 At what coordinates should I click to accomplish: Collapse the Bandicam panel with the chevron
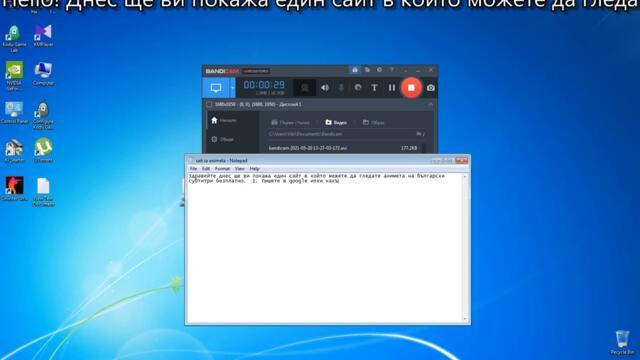pos(430,104)
